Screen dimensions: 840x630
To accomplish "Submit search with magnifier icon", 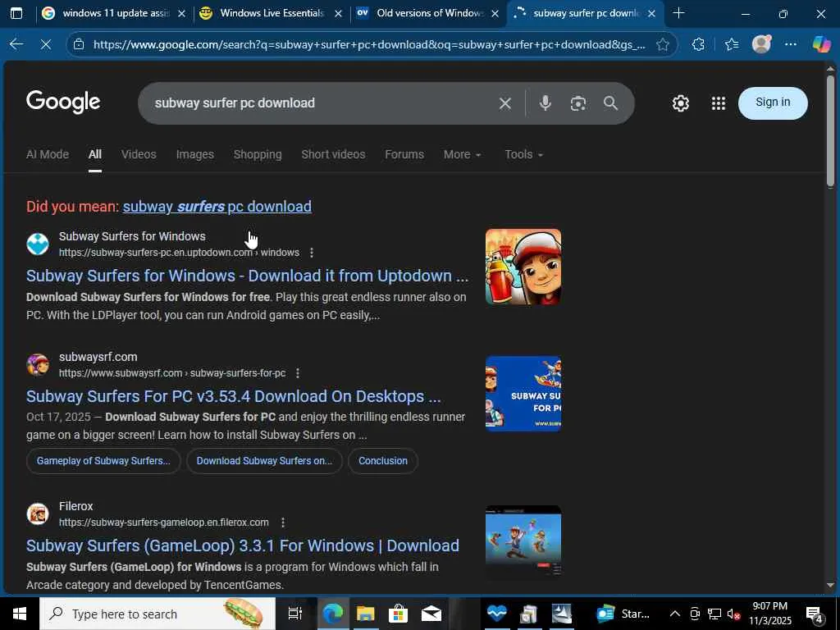I will tap(610, 103).
